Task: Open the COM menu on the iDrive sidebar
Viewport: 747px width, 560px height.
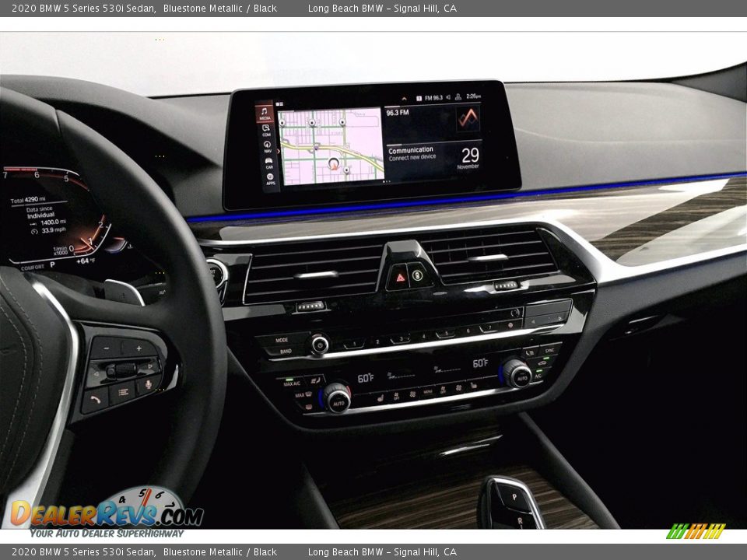Action: (265, 131)
